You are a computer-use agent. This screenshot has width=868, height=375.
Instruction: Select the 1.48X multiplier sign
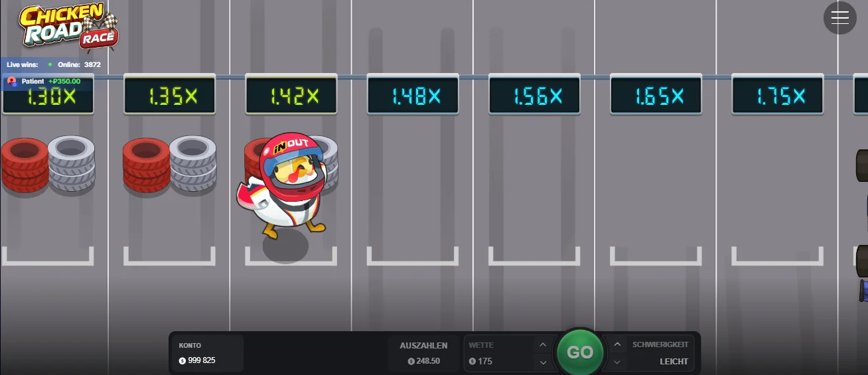coord(413,96)
